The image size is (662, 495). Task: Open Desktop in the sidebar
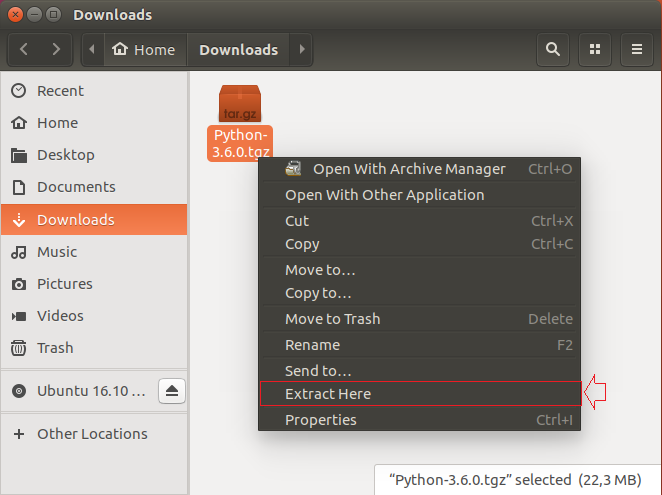(94, 155)
